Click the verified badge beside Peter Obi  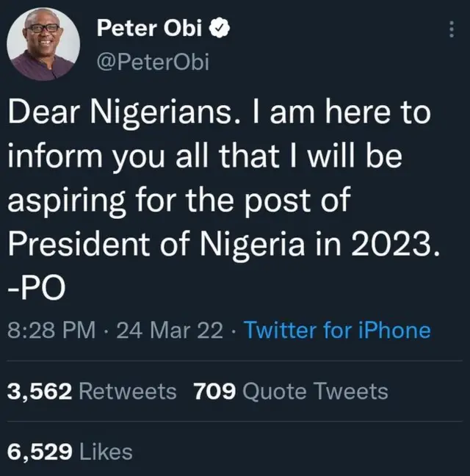[220, 29]
